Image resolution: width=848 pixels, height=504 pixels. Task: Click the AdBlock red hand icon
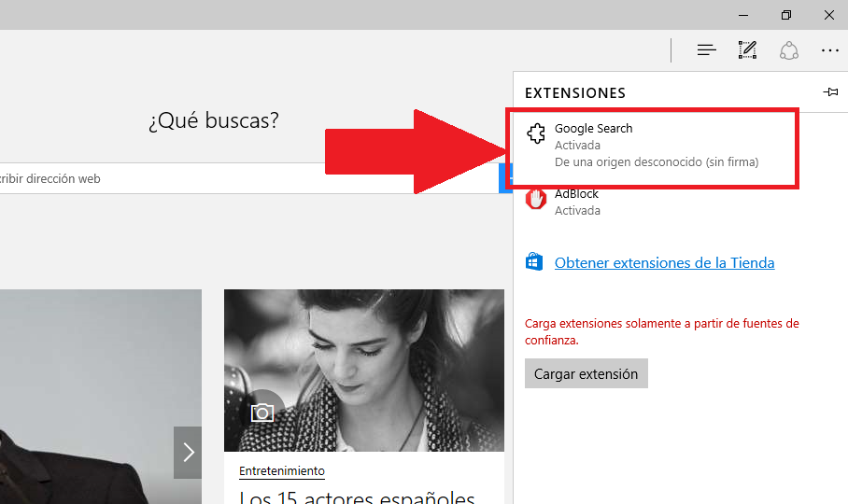[x=536, y=199]
